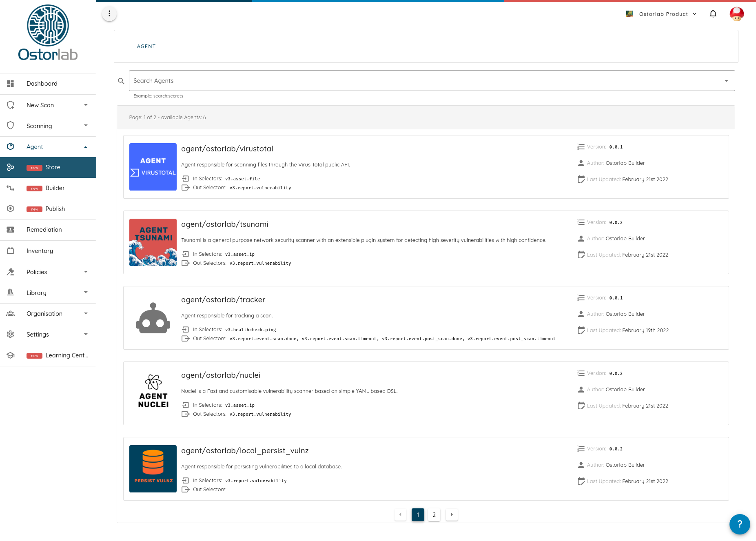
Task: Open agent/ostorlab/local_persist_vulnz title
Action: pos(245,451)
